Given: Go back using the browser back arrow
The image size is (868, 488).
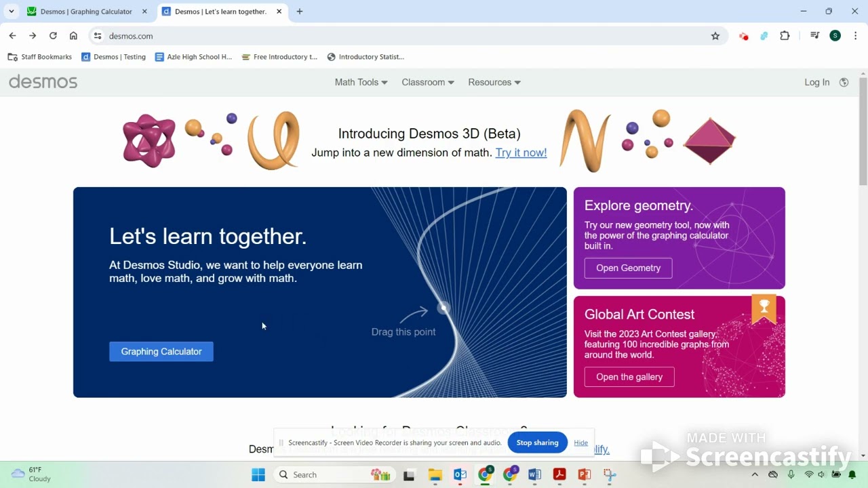Looking at the screenshot, I should (x=12, y=36).
